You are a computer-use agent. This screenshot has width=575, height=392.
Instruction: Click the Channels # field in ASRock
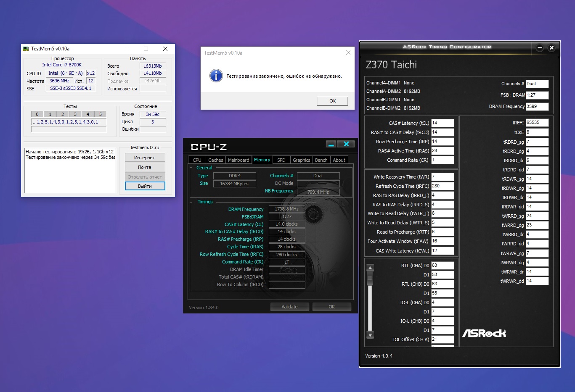point(537,84)
